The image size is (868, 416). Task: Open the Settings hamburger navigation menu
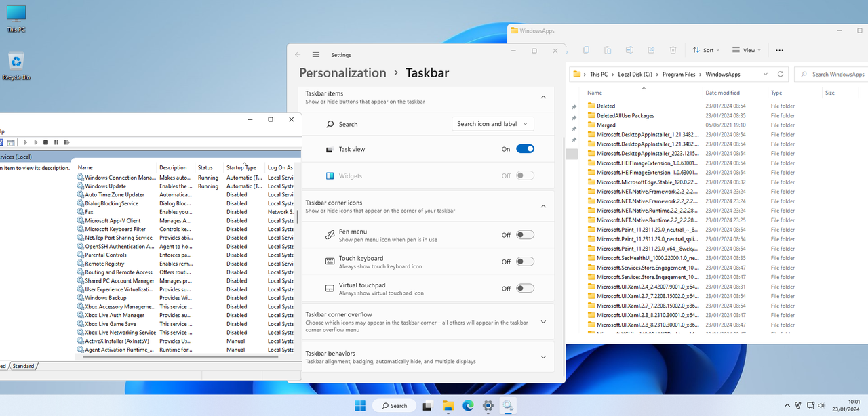(316, 55)
